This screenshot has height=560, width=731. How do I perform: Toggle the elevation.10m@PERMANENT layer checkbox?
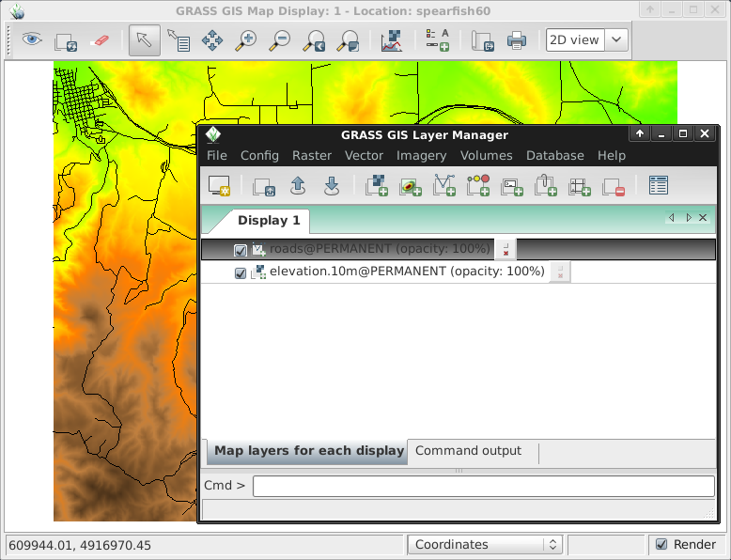pyautogui.click(x=241, y=272)
